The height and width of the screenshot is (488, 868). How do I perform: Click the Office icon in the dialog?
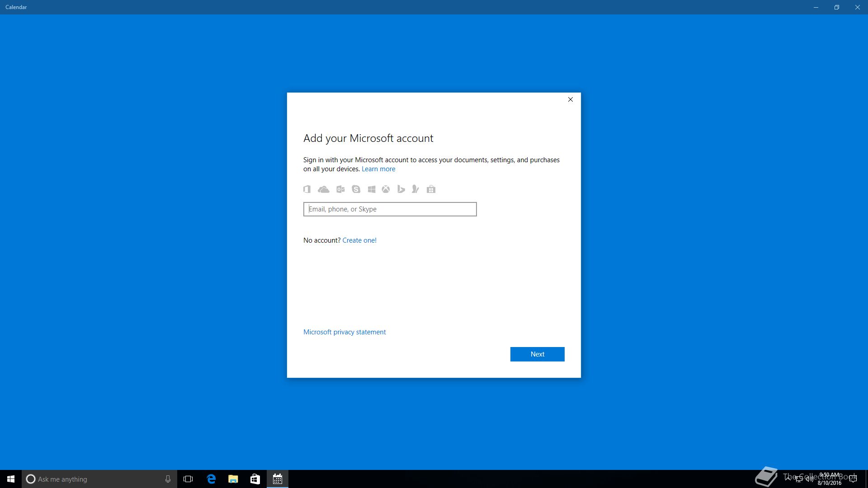[x=307, y=189]
